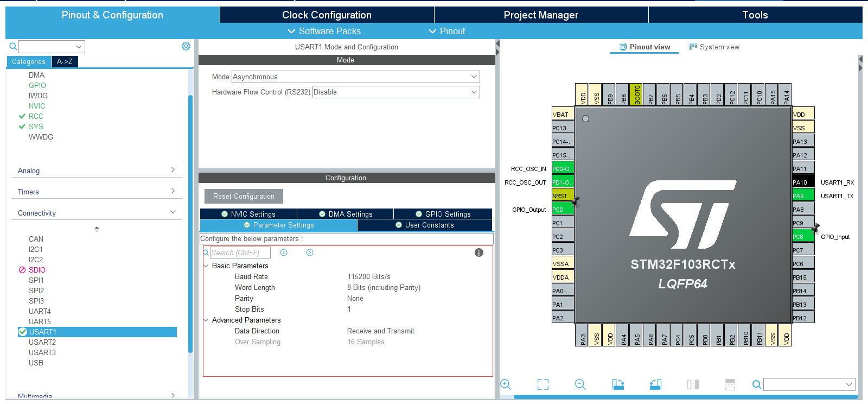The height and width of the screenshot is (404, 868).
Task: Click Reset Configuration button
Action: coord(244,196)
